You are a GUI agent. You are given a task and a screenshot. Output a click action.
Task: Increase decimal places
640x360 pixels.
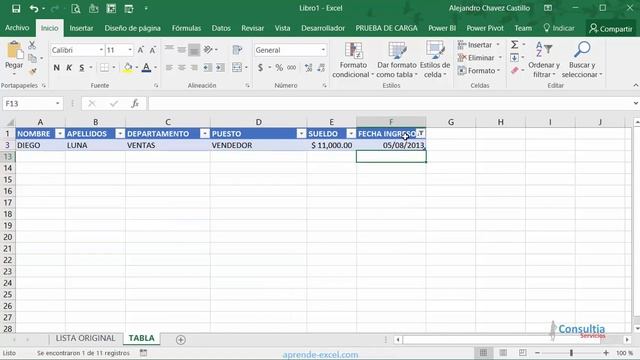pos(309,68)
